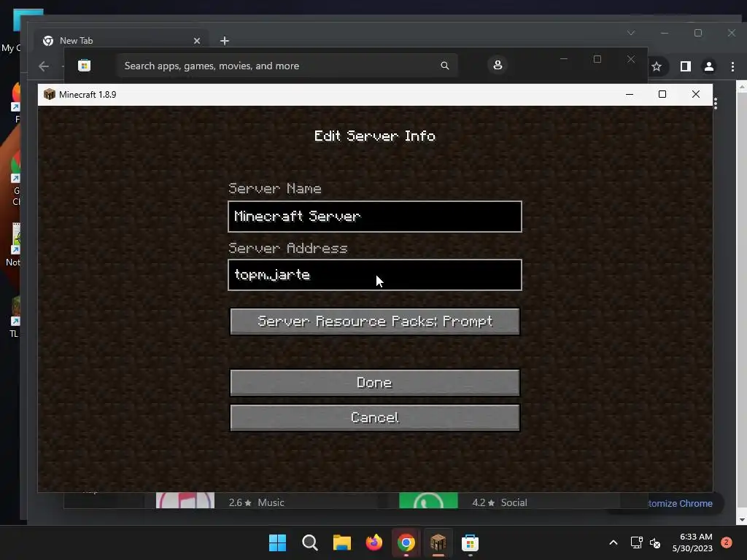Image resolution: width=747 pixels, height=560 pixels.
Task: Open Firefox from the taskbar
Action: tap(374, 542)
